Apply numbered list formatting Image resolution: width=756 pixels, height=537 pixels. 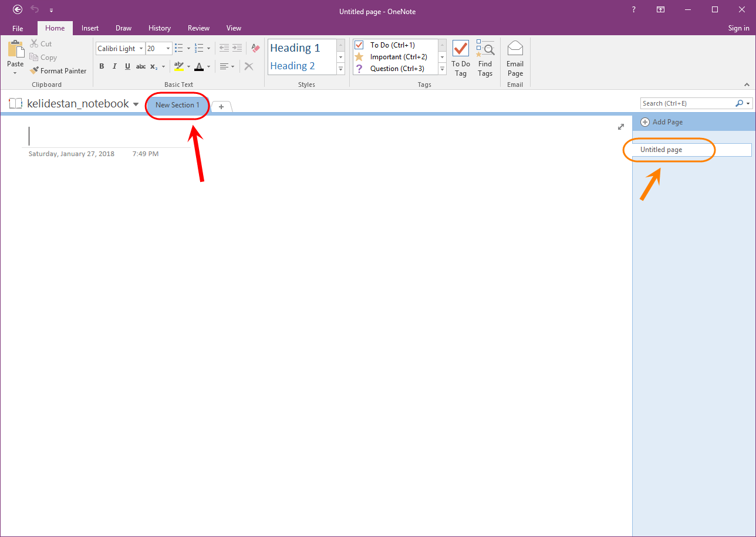[x=199, y=49]
